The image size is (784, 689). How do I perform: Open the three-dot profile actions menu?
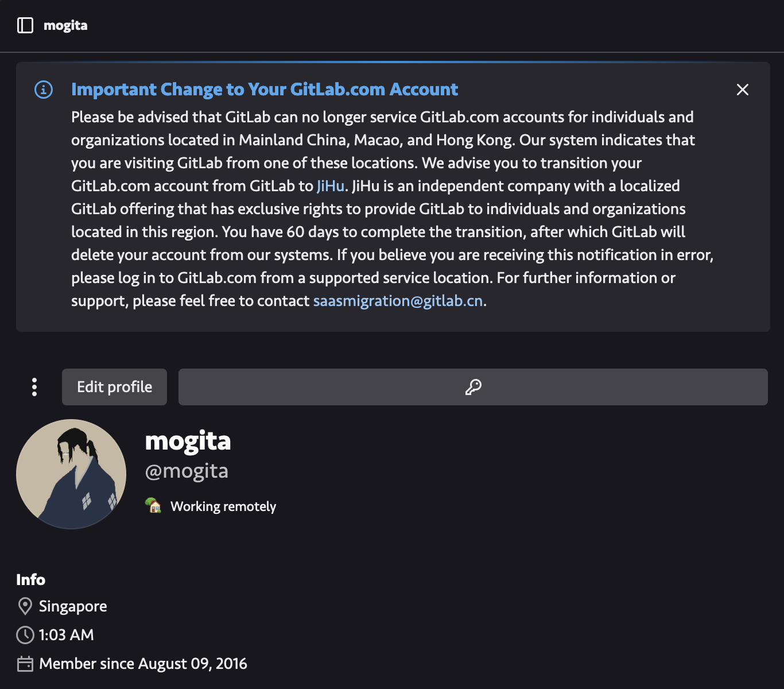[34, 387]
